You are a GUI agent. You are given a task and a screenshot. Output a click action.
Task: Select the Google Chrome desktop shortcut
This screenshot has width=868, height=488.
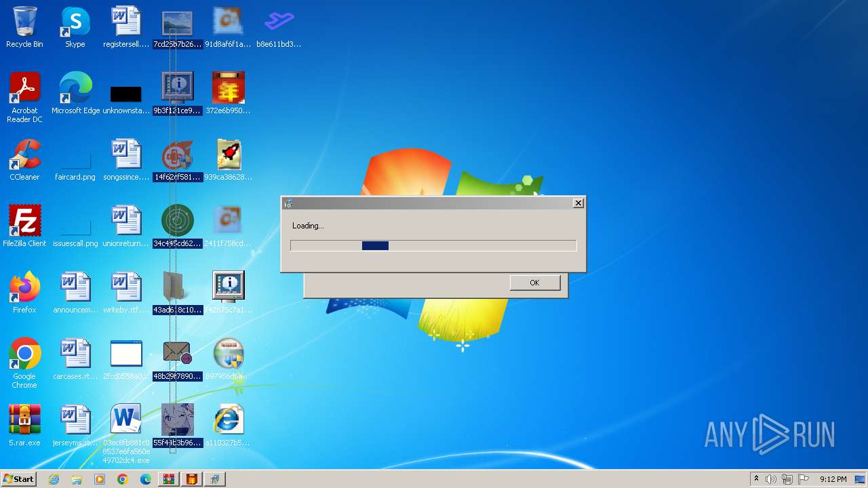pos(24,363)
